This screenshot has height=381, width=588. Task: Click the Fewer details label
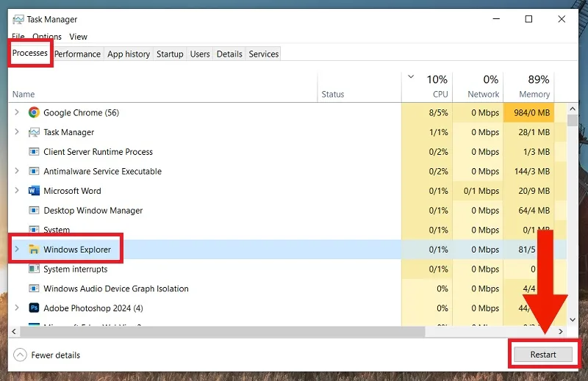point(56,355)
